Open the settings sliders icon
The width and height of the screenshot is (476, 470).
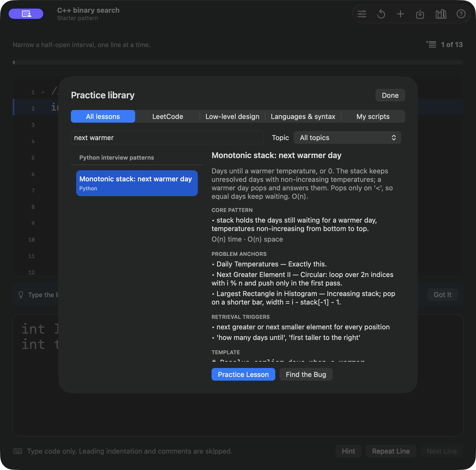(362, 14)
